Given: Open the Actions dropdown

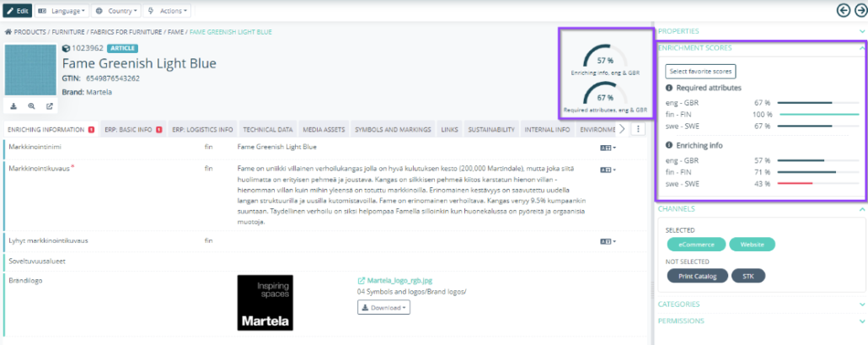Looking at the screenshot, I should [167, 10].
